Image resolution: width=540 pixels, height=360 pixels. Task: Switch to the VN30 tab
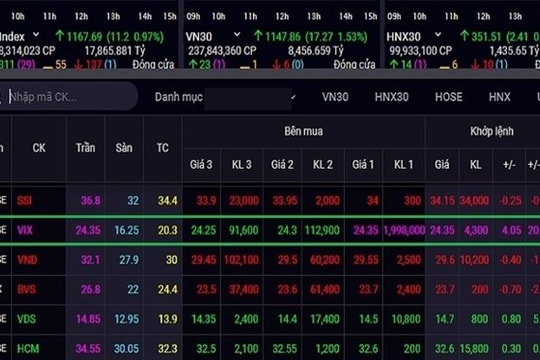335,97
